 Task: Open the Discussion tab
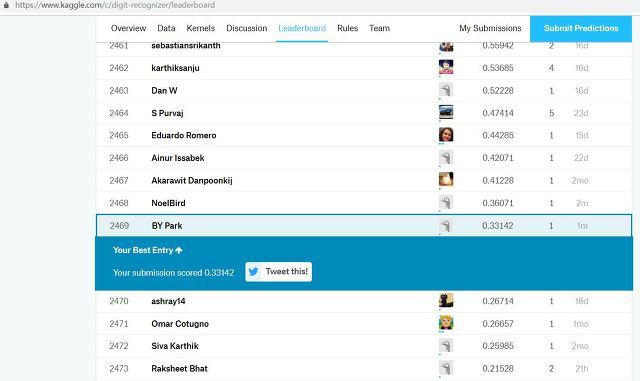coord(247,28)
